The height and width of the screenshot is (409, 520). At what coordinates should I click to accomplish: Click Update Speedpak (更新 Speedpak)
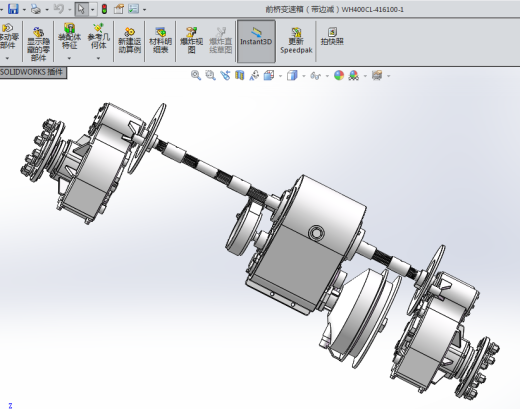pos(296,41)
